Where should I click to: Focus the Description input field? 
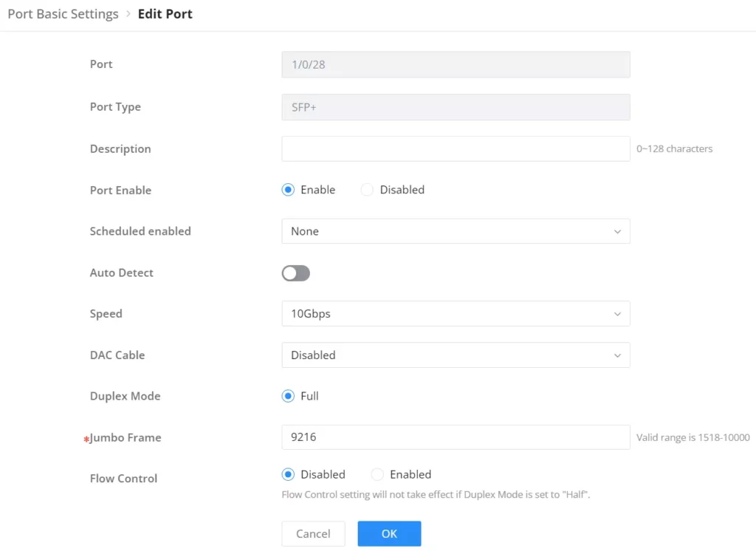coord(456,148)
